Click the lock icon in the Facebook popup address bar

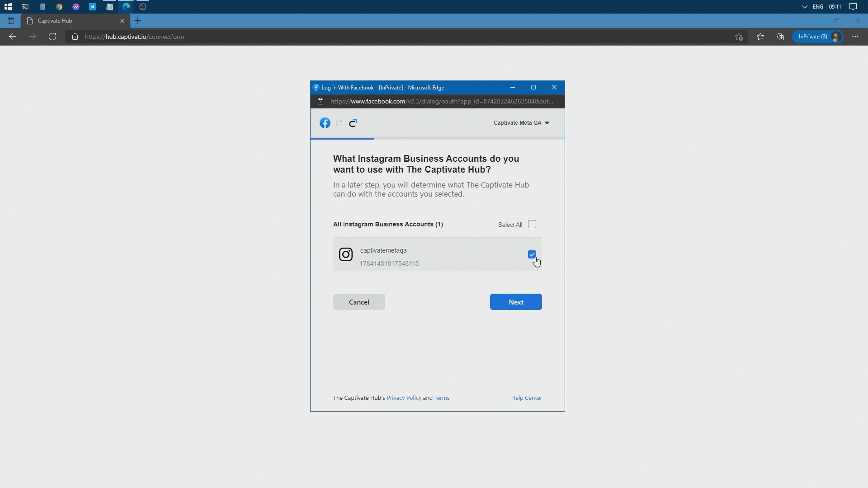[321, 101]
